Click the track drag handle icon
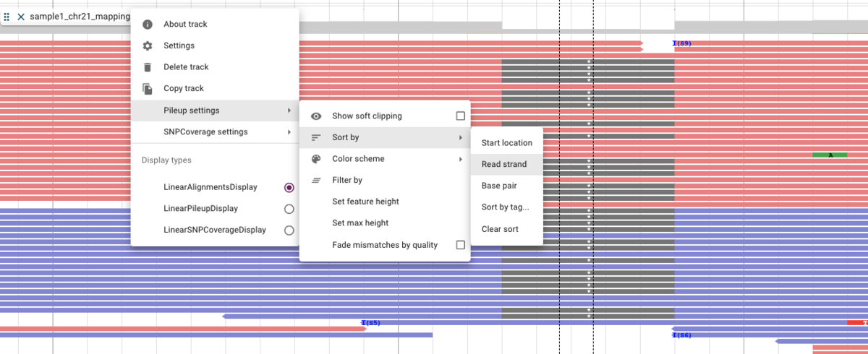 tap(7, 16)
